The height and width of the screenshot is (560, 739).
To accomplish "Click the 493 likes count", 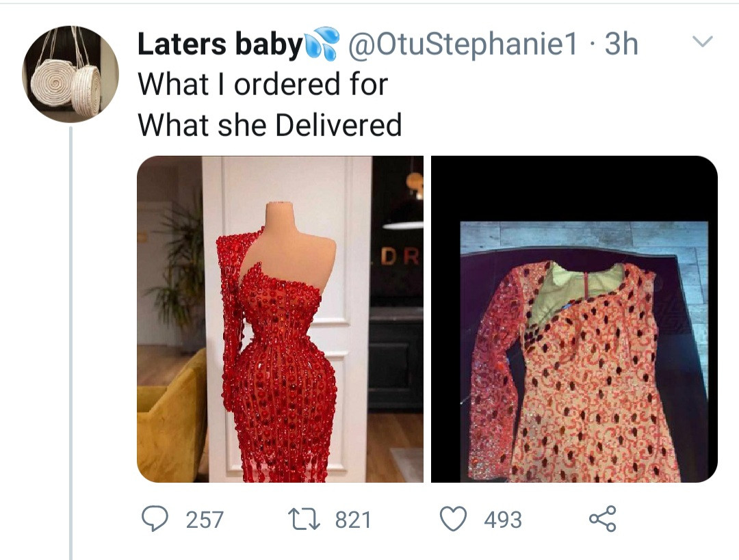I will pos(503,520).
